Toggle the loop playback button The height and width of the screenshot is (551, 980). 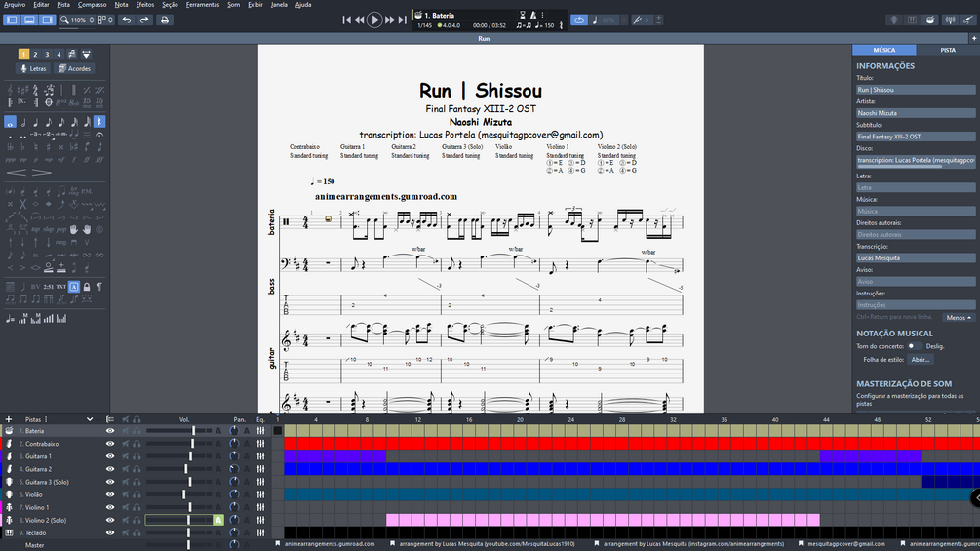(x=579, y=20)
